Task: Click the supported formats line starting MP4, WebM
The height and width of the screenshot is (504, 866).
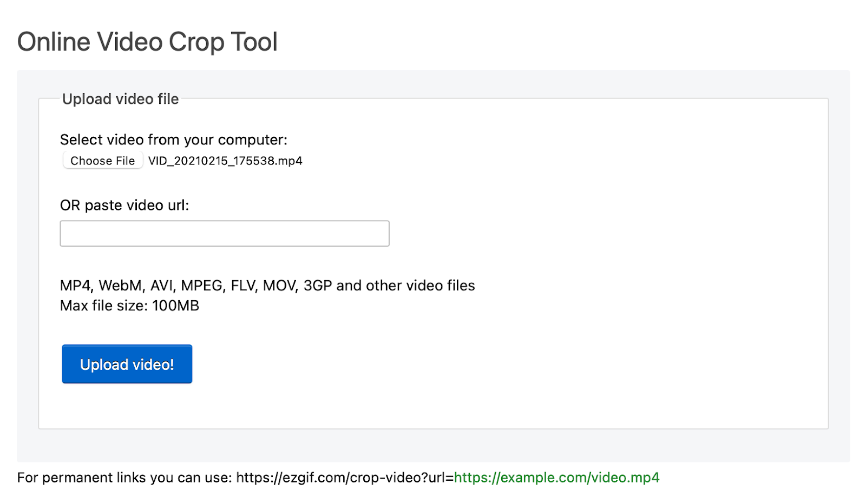Action: [267, 286]
